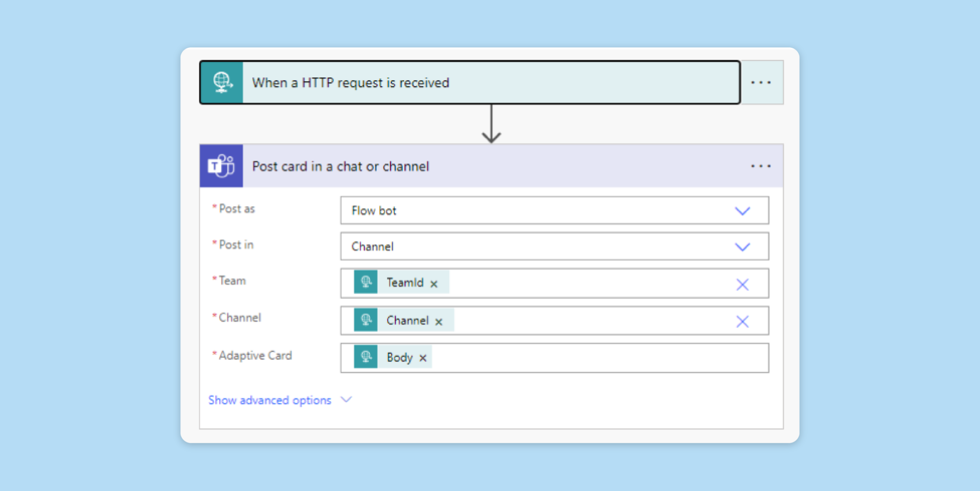This screenshot has width=980, height=491.
Task: Open the ellipsis menu on Post card action
Action: click(761, 166)
